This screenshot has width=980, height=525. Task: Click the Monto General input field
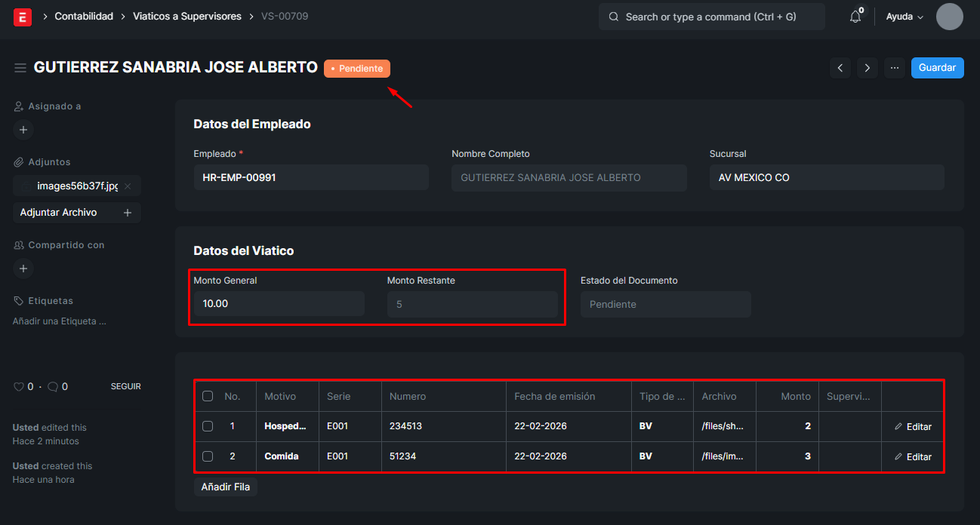pos(279,304)
